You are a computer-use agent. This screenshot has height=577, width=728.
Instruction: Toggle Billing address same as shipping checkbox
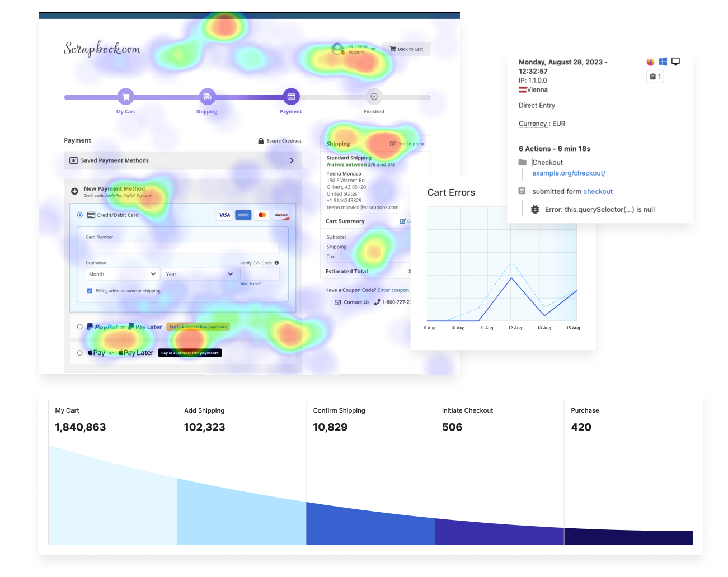[90, 291]
